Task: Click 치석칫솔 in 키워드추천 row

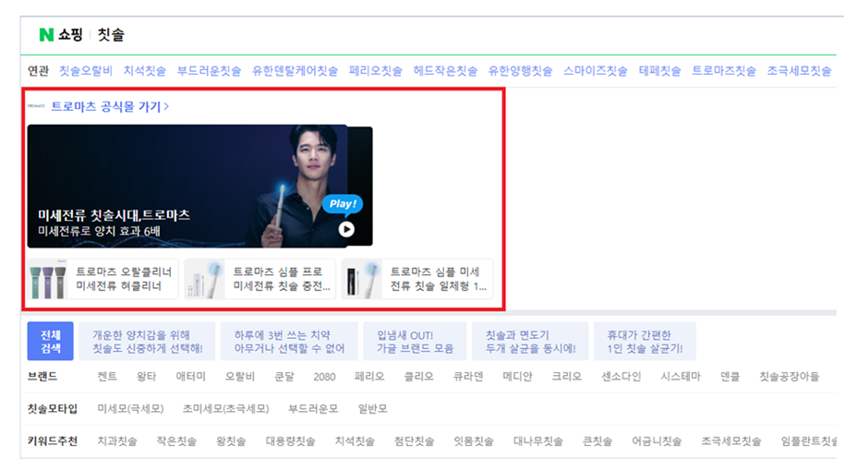Action: [355, 441]
